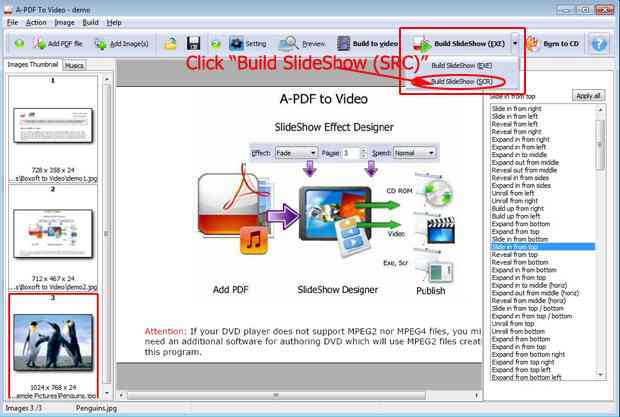Click effects list scroll up arrow
The image size is (620, 417).
tap(601, 110)
